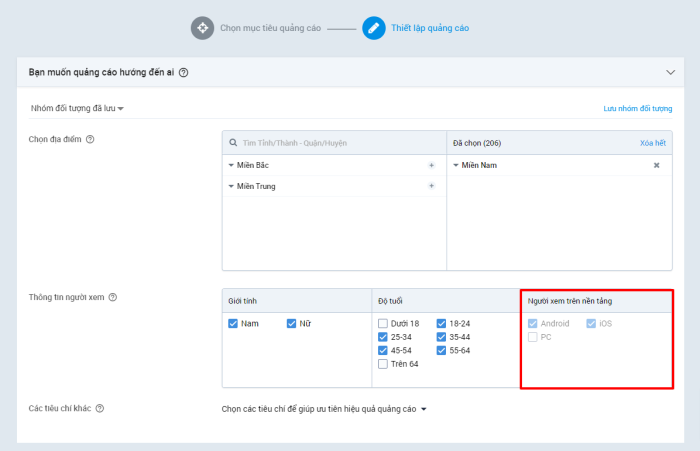Remove Miền Nam with the x icon
The height and width of the screenshot is (451, 700).
tap(657, 165)
